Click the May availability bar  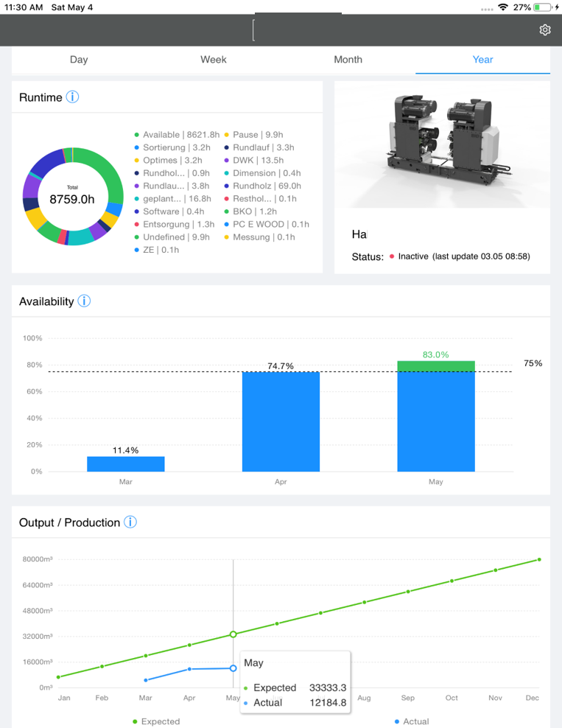(x=435, y=416)
